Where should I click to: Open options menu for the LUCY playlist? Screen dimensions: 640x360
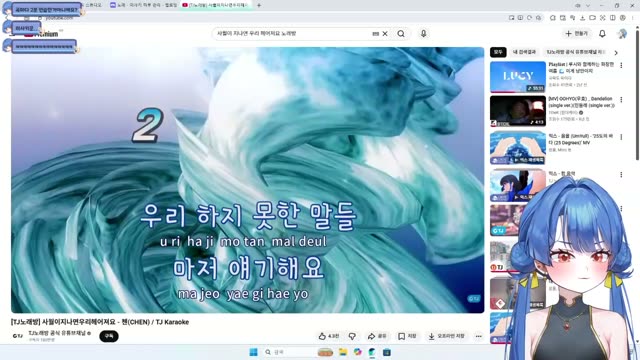621,65
